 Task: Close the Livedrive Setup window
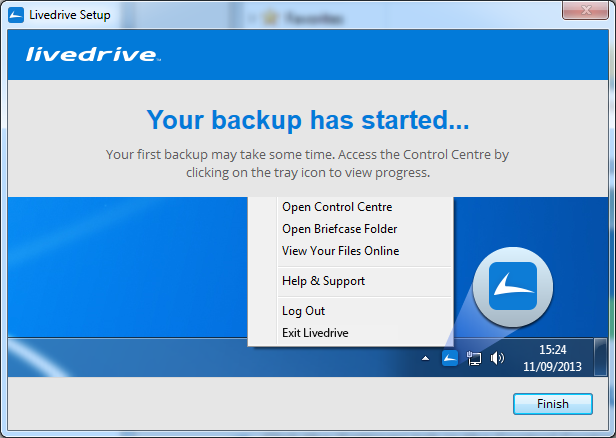pyautogui.click(x=585, y=9)
